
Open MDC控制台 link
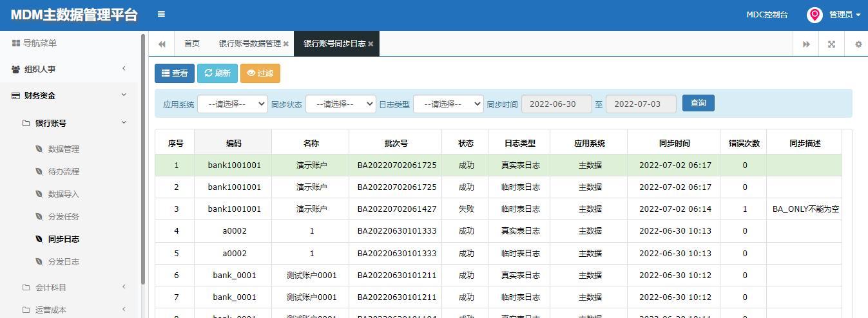[x=767, y=15]
